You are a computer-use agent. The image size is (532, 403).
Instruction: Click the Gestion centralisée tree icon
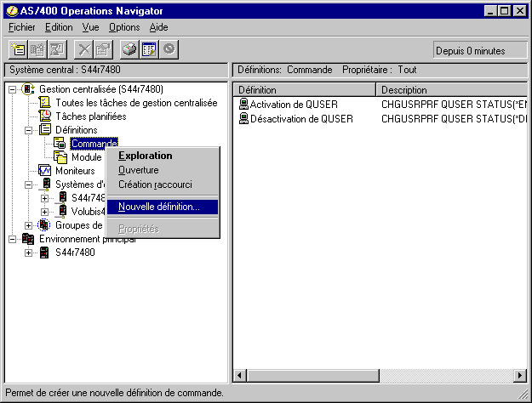(x=28, y=89)
